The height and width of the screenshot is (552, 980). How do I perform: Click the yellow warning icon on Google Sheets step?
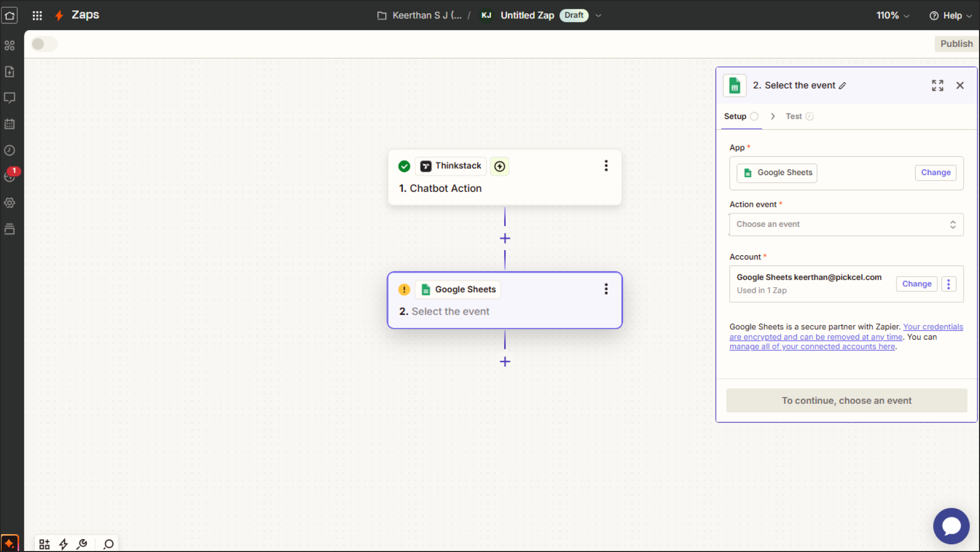pyautogui.click(x=404, y=289)
